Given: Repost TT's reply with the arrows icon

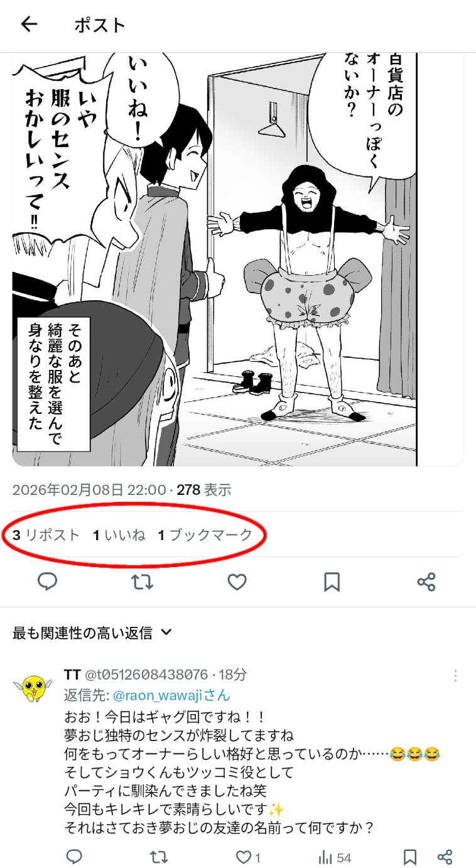Looking at the screenshot, I should 159,857.
